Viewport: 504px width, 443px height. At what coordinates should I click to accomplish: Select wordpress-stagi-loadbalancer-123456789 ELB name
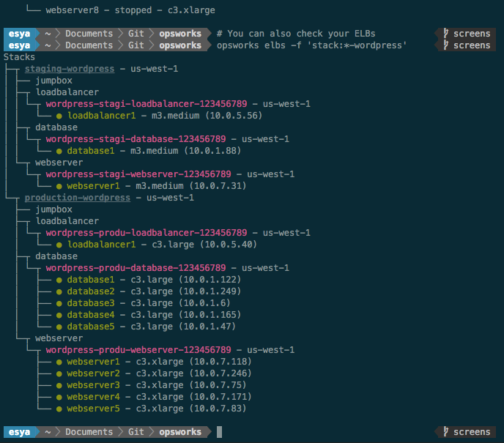pos(147,104)
